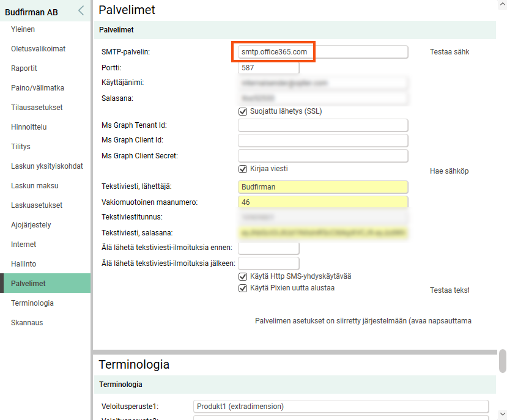Click the SMTP-palvelin input field
Viewport: 507px width, 420px height.
[x=322, y=52]
